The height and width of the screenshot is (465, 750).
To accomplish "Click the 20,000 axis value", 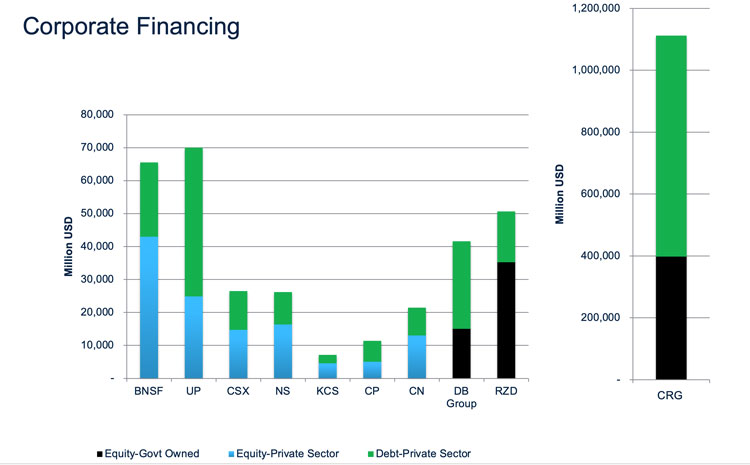I will click(x=97, y=312).
